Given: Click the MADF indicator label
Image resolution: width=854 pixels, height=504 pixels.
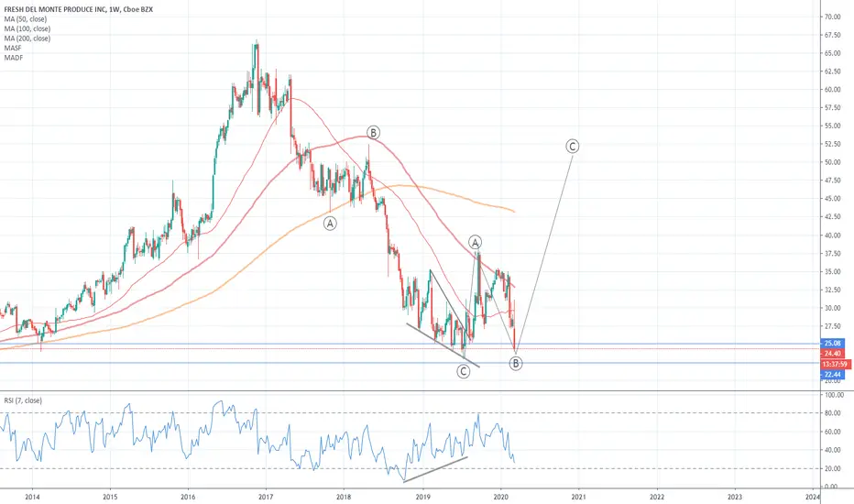Looking at the screenshot, I should click(x=14, y=58).
